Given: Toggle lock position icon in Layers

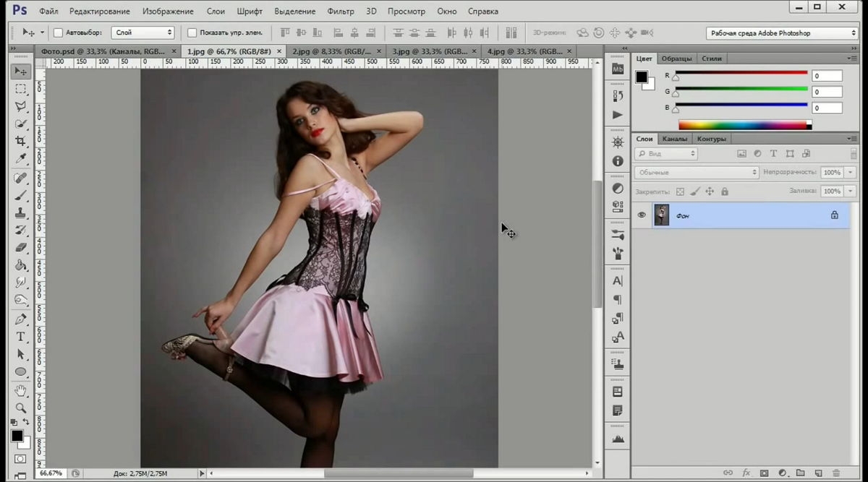Looking at the screenshot, I should [710, 191].
